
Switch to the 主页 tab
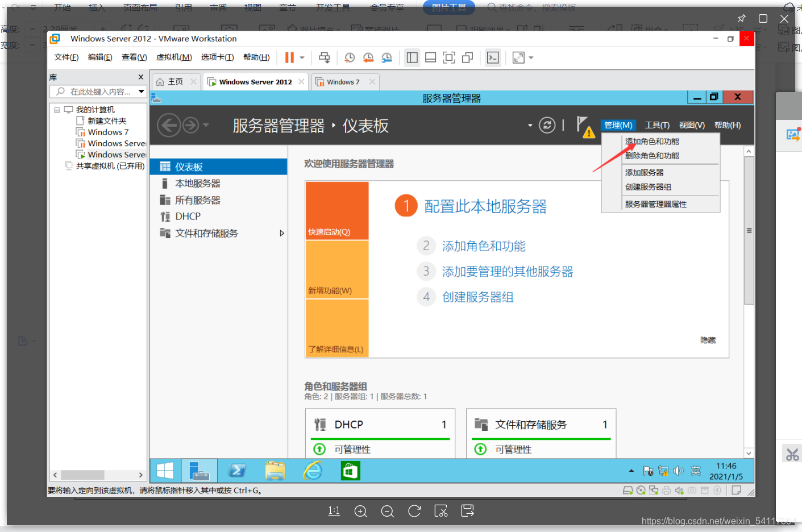click(176, 82)
